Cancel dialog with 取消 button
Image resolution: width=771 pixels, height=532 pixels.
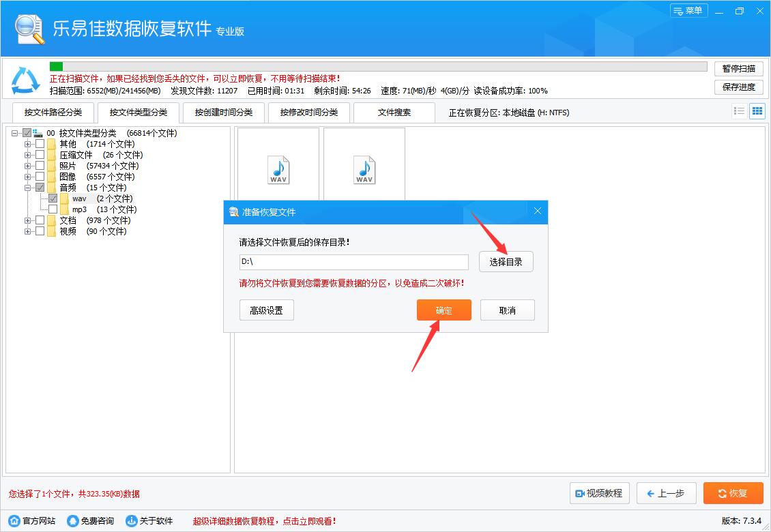(x=508, y=310)
